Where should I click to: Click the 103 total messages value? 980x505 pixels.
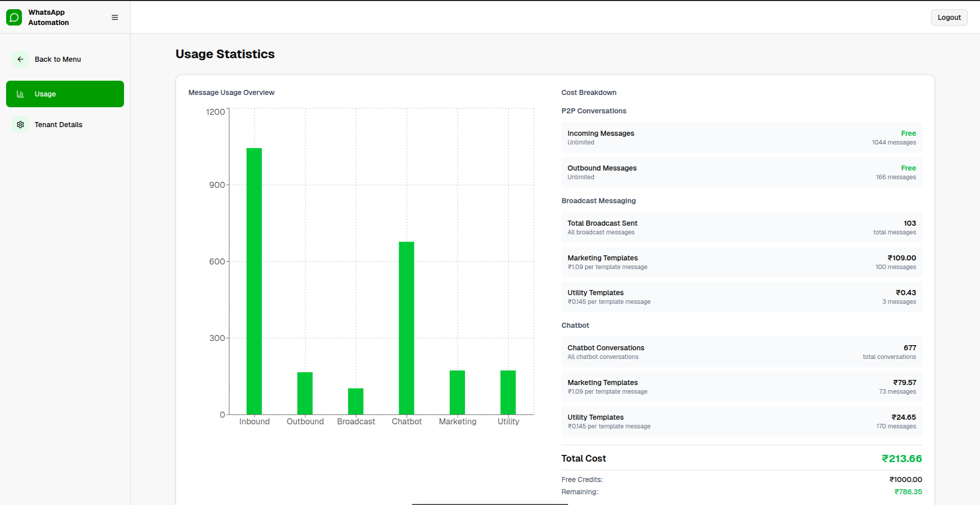(x=910, y=223)
